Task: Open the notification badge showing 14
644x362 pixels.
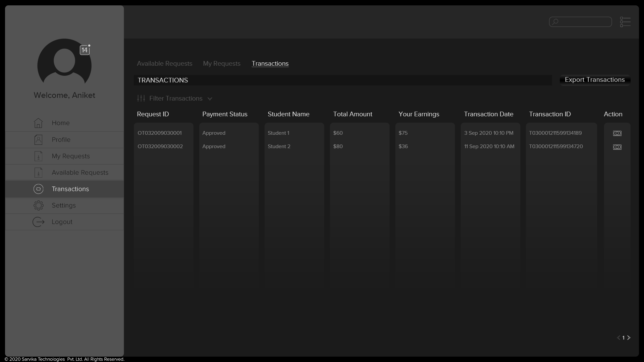Action: [85, 50]
